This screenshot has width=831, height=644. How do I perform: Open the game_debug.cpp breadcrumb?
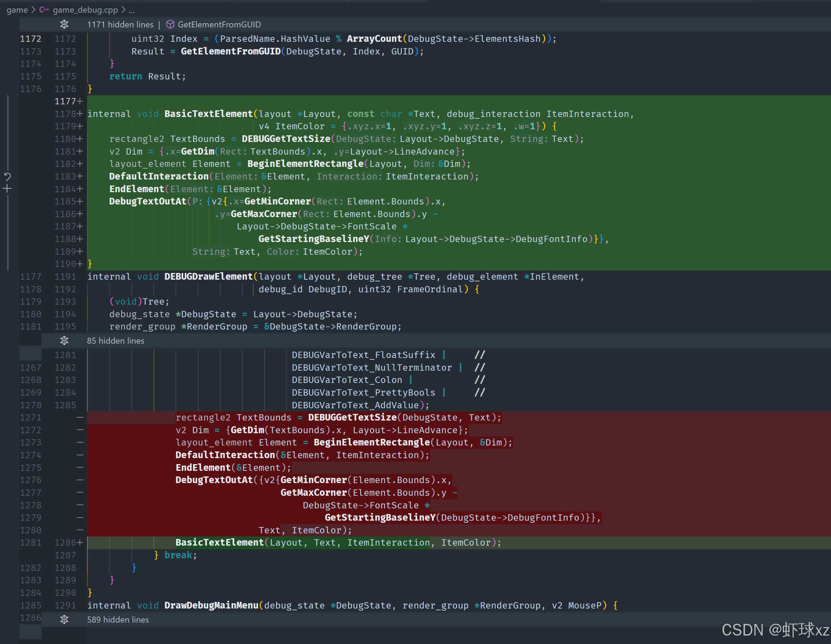click(85, 10)
